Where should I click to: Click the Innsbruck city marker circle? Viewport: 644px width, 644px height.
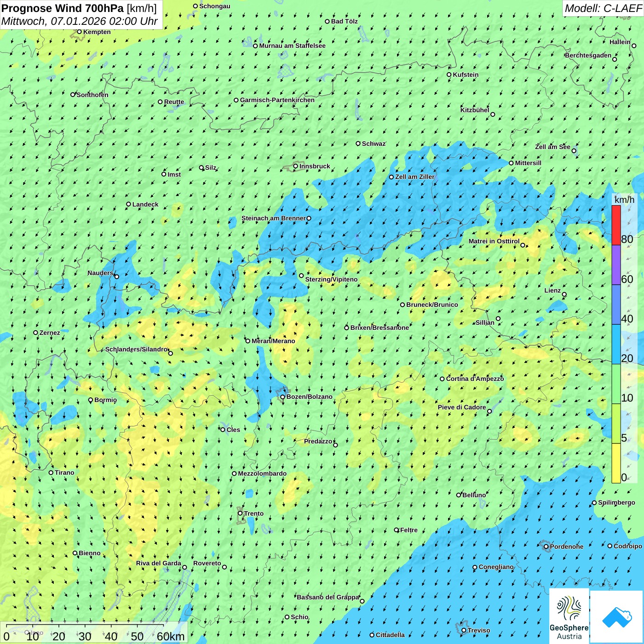point(296,166)
